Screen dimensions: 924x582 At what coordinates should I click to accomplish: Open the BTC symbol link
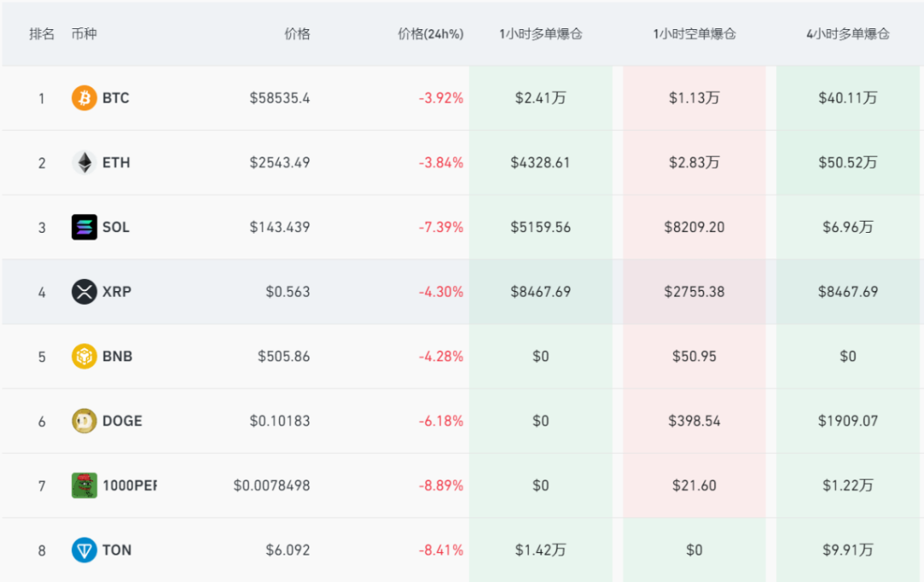[115, 98]
